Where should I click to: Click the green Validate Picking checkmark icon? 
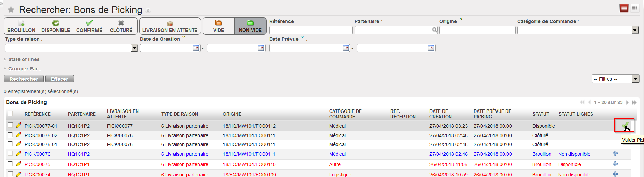pos(625,125)
